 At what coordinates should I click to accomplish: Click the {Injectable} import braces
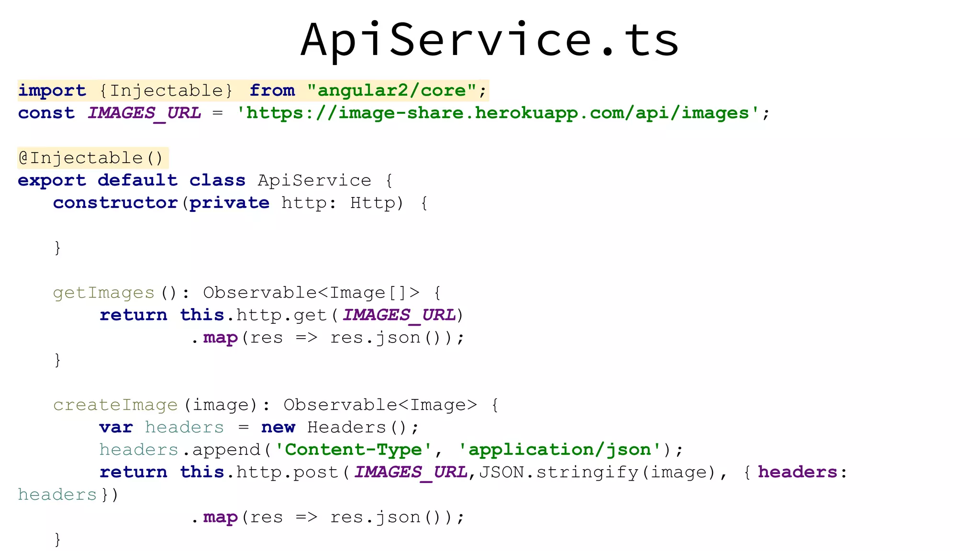166,90
